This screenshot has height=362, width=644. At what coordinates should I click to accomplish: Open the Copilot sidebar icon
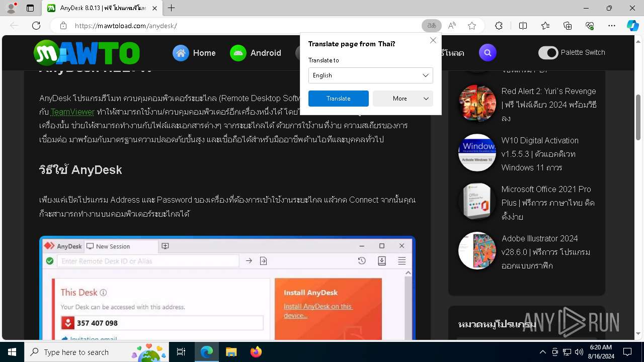633,26
